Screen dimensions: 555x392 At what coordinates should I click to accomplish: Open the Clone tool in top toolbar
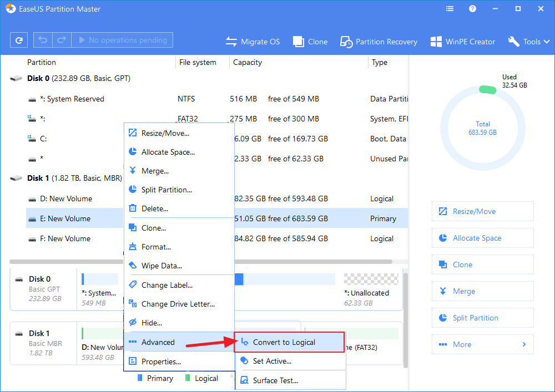(310, 42)
